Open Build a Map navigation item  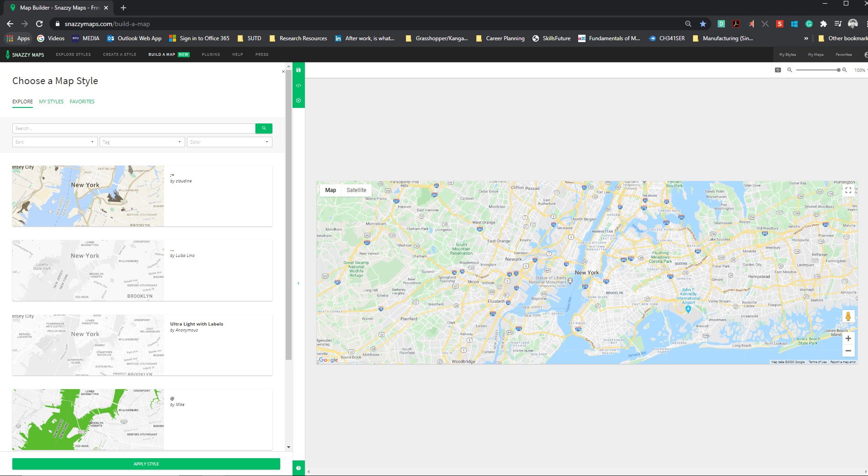(x=169, y=54)
